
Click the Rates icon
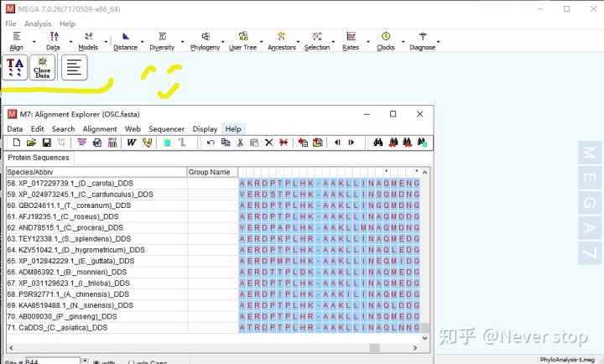pyautogui.click(x=351, y=37)
